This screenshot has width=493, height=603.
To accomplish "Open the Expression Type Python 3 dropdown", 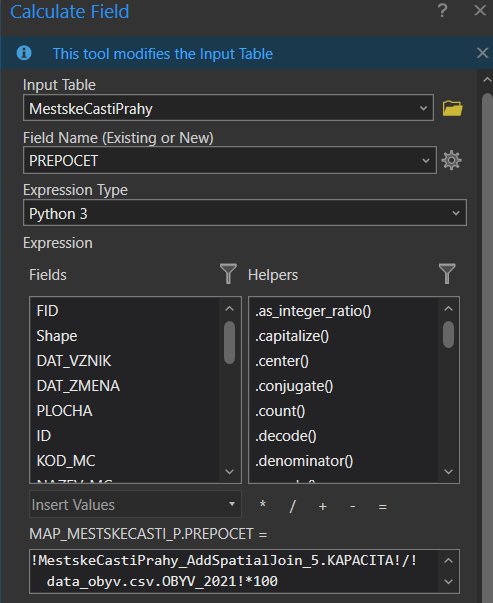I will pyautogui.click(x=456, y=213).
